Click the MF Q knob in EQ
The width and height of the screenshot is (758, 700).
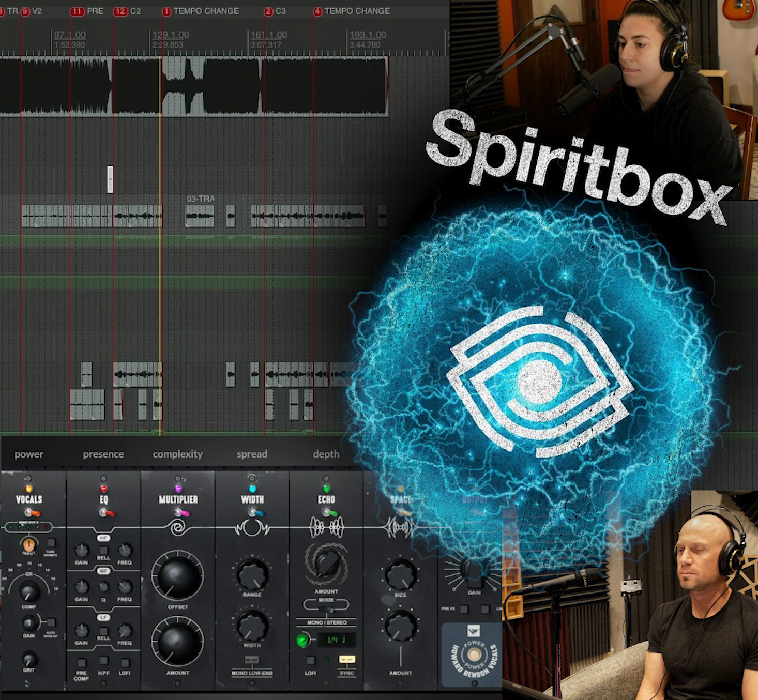click(103, 587)
